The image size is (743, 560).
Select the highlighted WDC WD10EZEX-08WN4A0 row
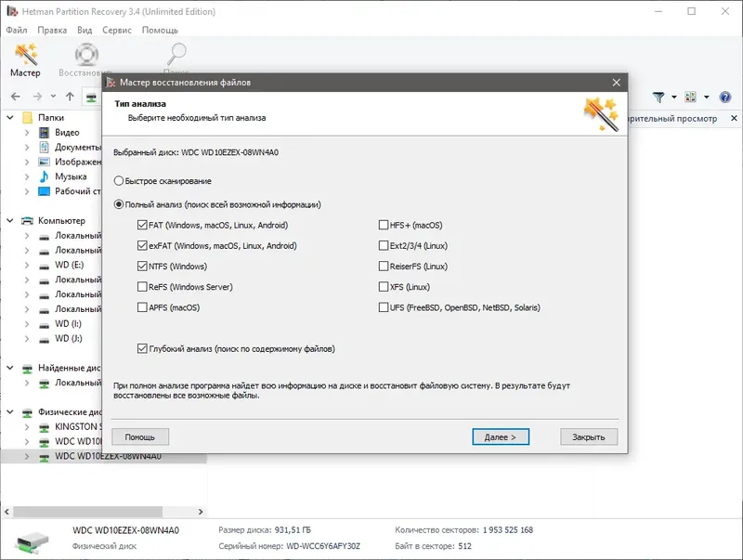click(x=103, y=457)
